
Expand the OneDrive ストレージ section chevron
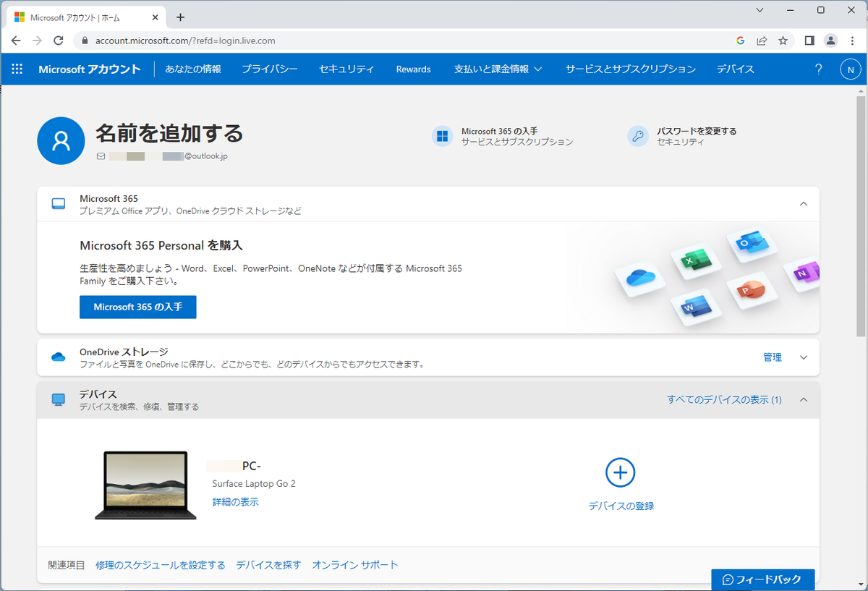pos(804,357)
